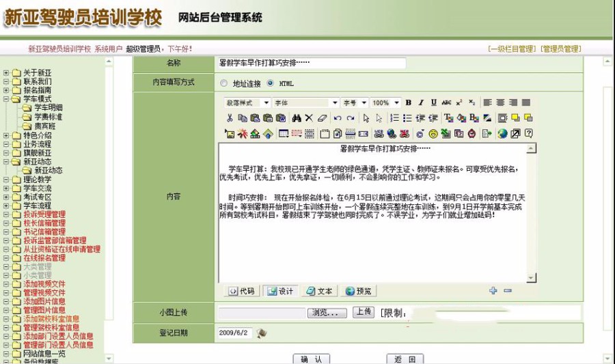Set the background fill bucket color

click(462, 118)
